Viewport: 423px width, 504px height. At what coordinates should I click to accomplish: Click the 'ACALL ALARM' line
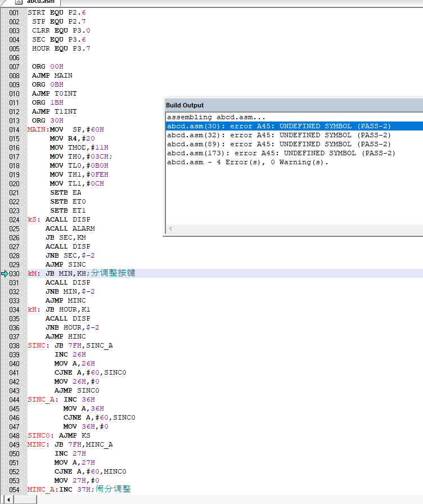(x=70, y=228)
